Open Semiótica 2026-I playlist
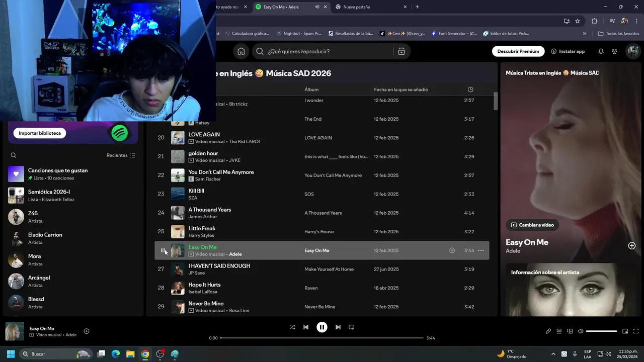 click(x=72, y=196)
